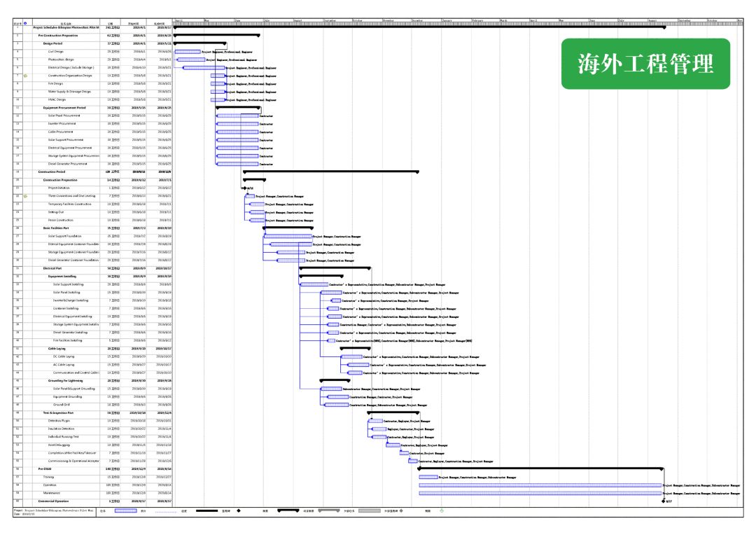Select the Operation task bar
This screenshot has width=756, height=535.
(x=540, y=485)
